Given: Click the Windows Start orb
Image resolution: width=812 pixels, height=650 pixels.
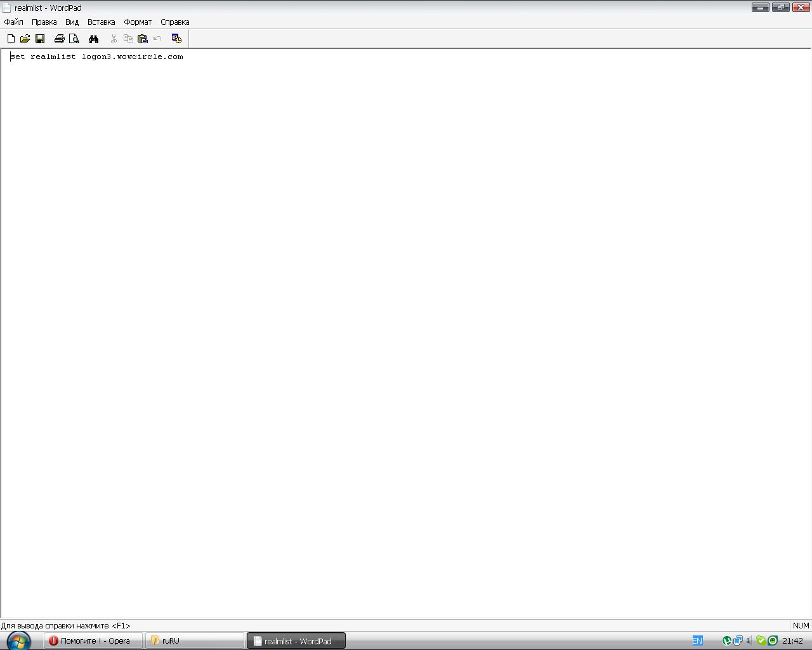Looking at the screenshot, I should pyautogui.click(x=18, y=640).
